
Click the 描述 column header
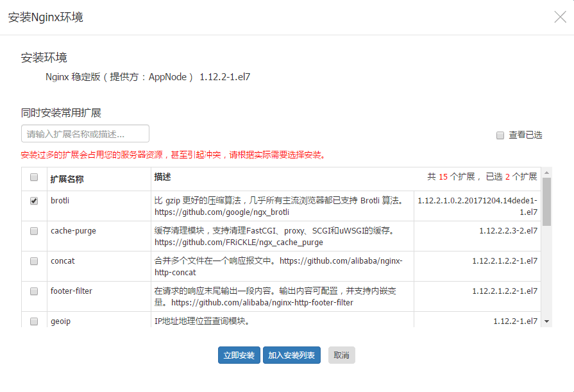pos(162,176)
